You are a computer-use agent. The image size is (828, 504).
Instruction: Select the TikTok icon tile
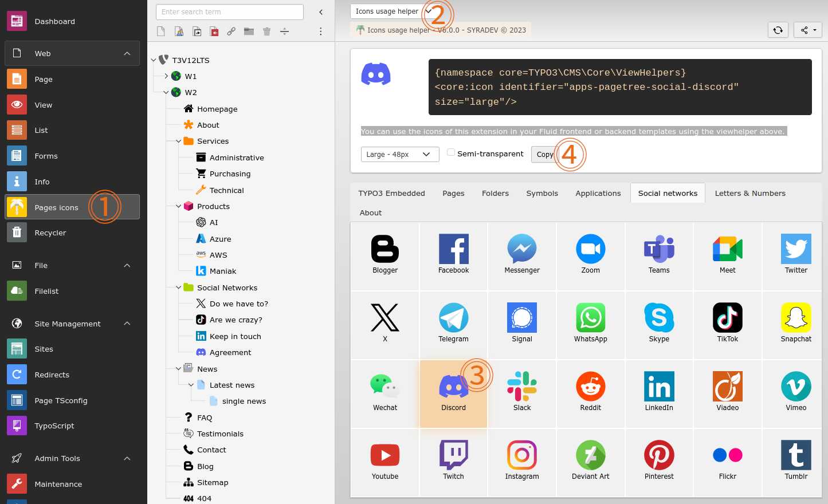coord(728,324)
